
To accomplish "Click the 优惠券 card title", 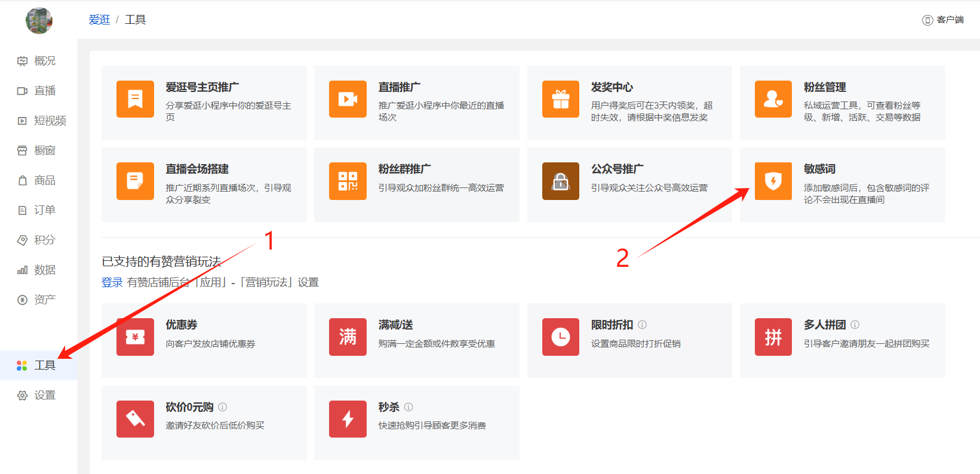I will tap(182, 325).
